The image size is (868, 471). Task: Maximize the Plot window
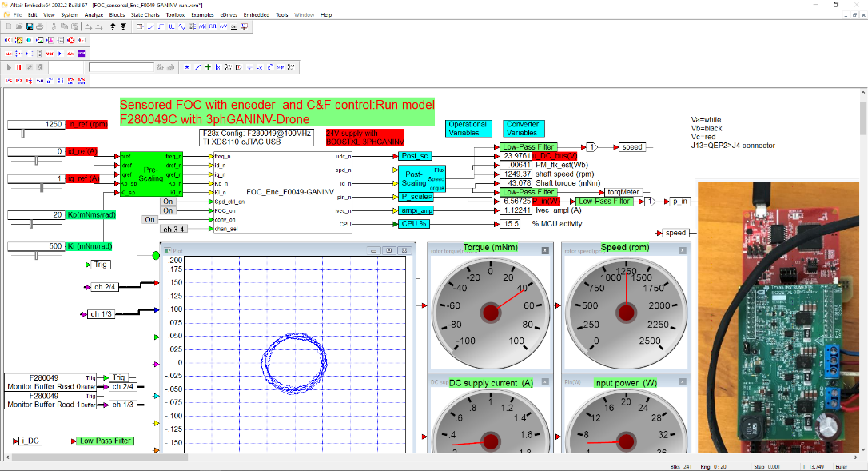[389, 250]
